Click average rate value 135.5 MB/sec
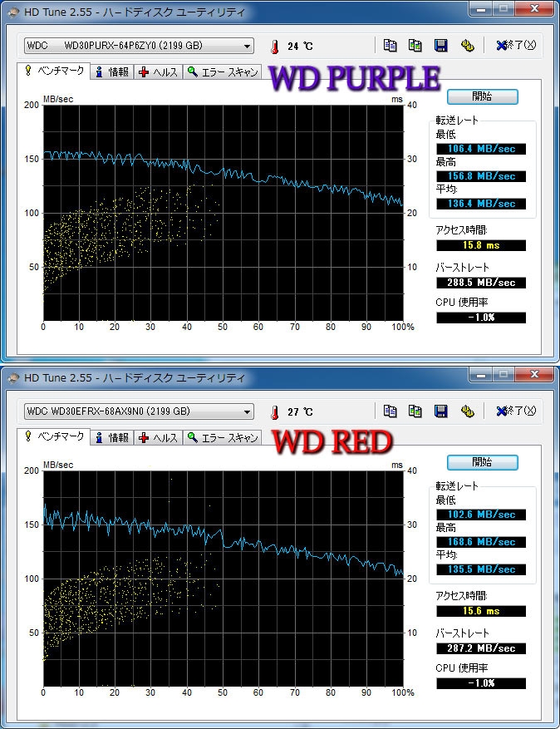 click(x=481, y=569)
